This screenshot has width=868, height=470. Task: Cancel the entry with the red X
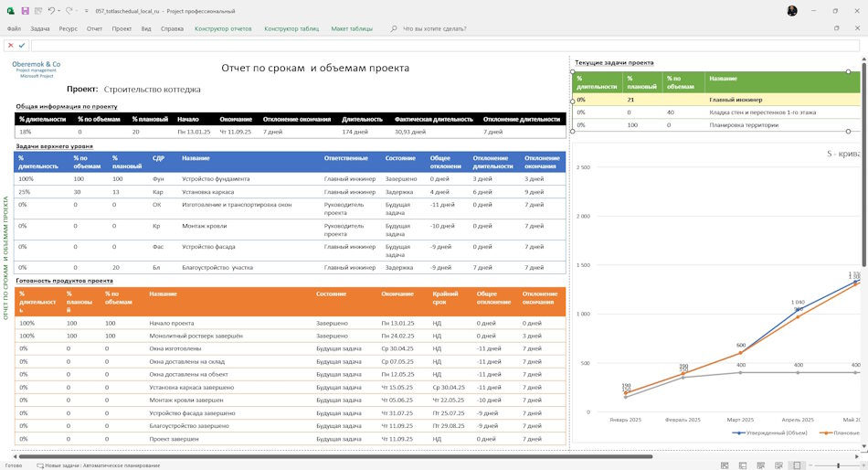coord(11,46)
